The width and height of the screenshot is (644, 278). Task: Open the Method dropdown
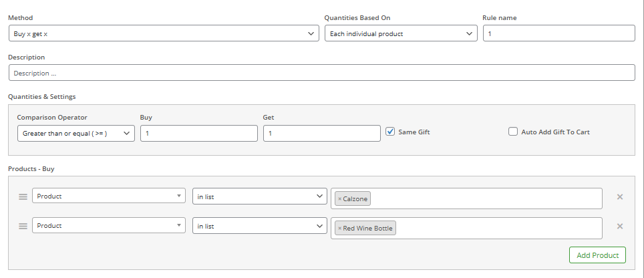click(164, 33)
